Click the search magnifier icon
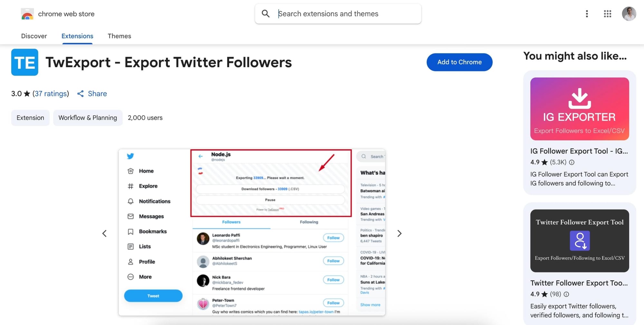This screenshot has width=644, height=325. point(265,14)
